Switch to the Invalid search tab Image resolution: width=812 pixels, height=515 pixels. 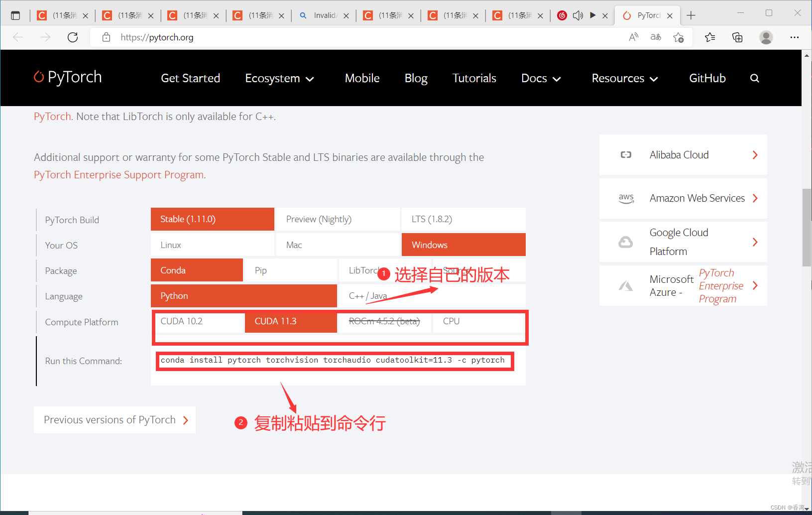pos(324,15)
